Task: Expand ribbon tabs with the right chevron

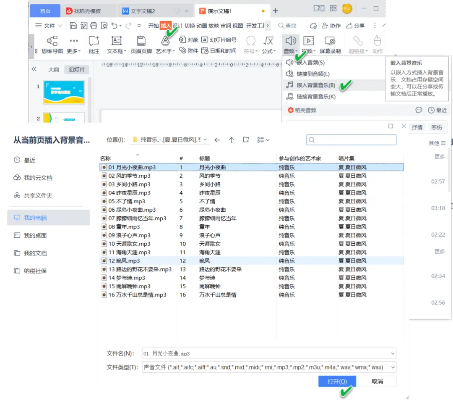Action: click(x=268, y=25)
